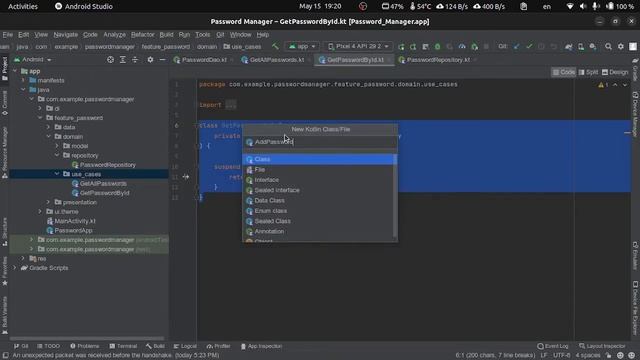
Task: Select Enum class option
Action: coord(319,211)
